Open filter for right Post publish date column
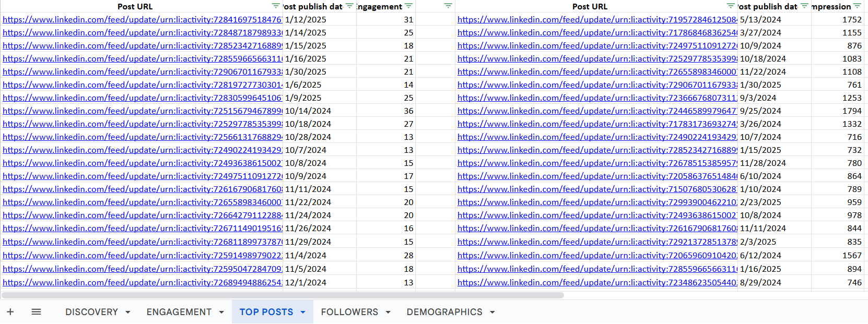Viewport: 868px width, 324px height. point(804,6)
